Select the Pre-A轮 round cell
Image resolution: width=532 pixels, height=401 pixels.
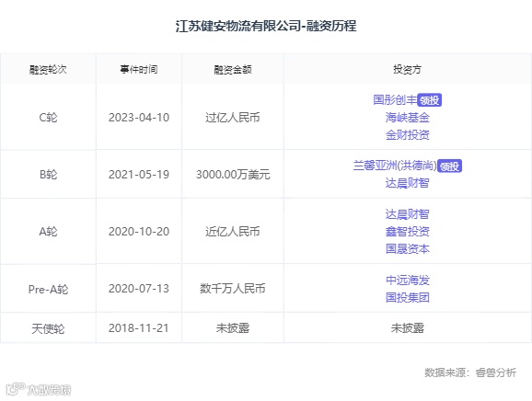(x=48, y=289)
